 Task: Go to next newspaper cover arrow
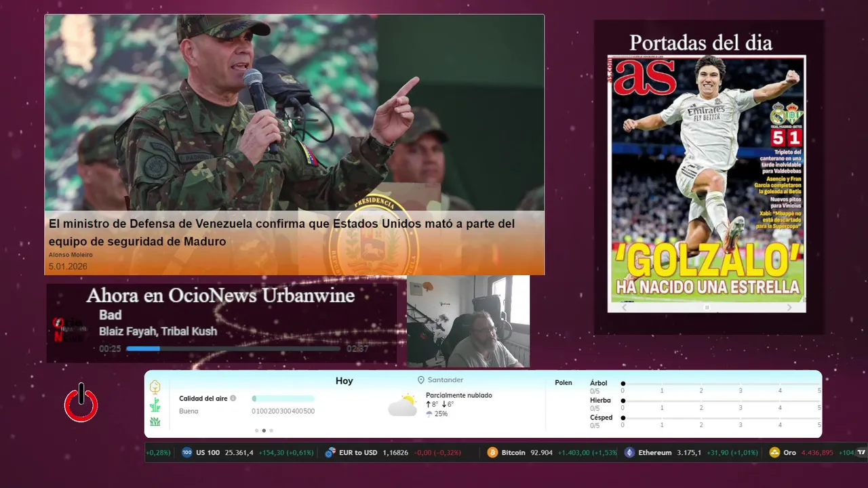[789, 308]
